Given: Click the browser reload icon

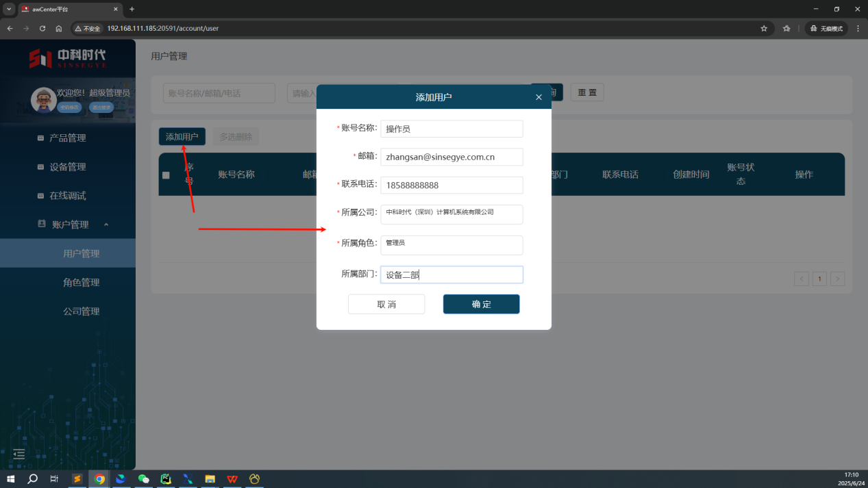Looking at the screenshot, I should (42, 29).
